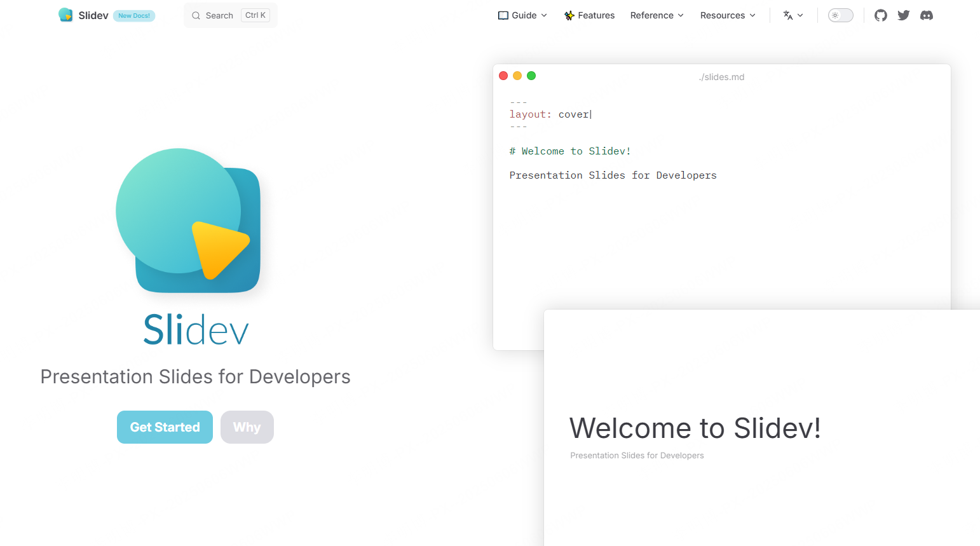
Task: Click the large Slidev hero logo
Action: (188, 221)
